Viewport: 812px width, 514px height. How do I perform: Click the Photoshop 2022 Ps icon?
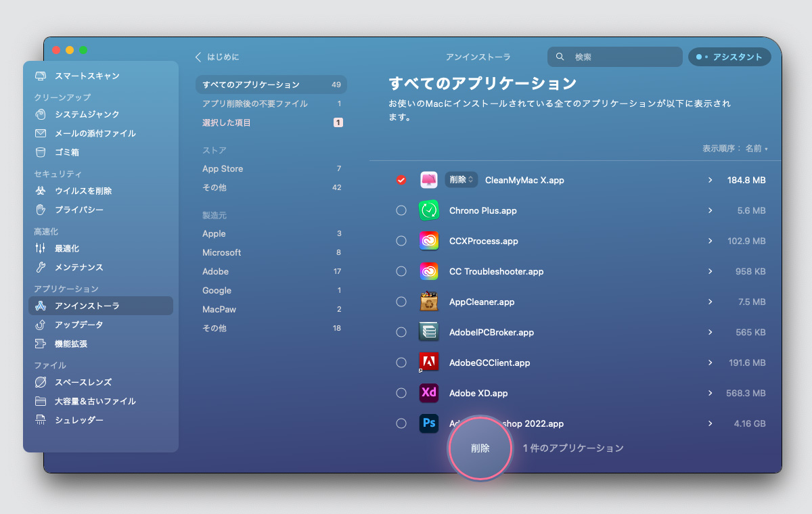pos(429,423)
